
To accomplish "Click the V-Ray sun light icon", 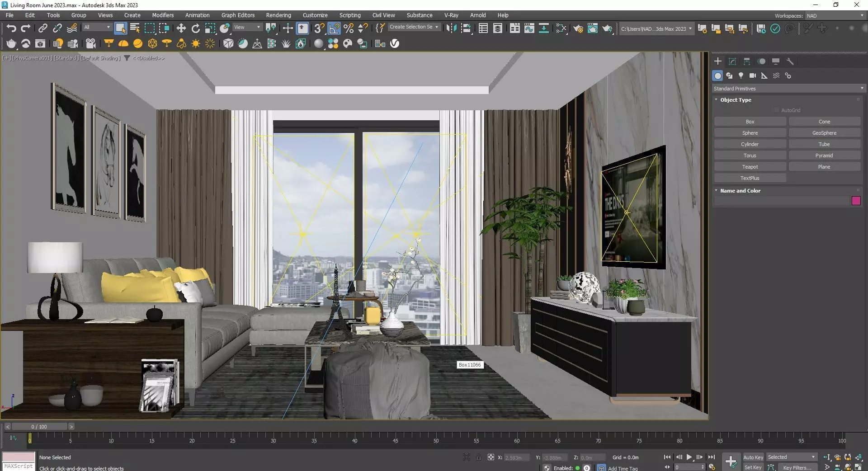I will click(x=196, y=43).
